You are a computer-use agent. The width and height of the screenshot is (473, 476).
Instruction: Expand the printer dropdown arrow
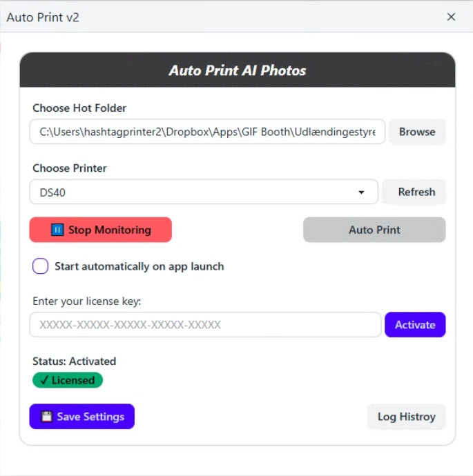click(361, 192)
